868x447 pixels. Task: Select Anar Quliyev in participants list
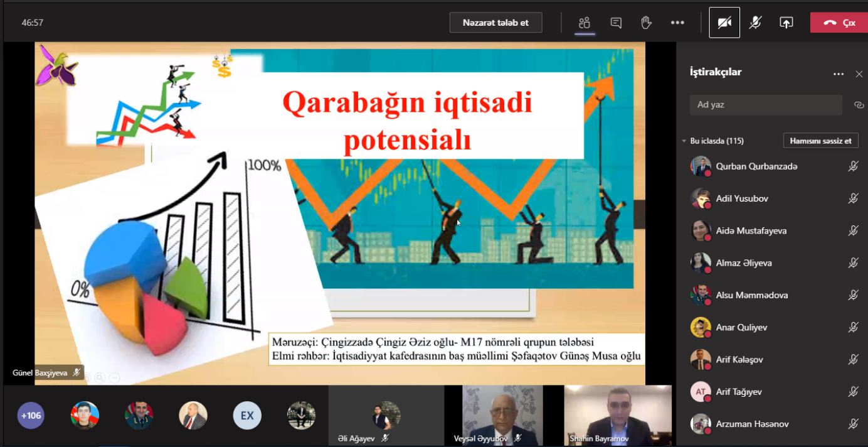741,327
